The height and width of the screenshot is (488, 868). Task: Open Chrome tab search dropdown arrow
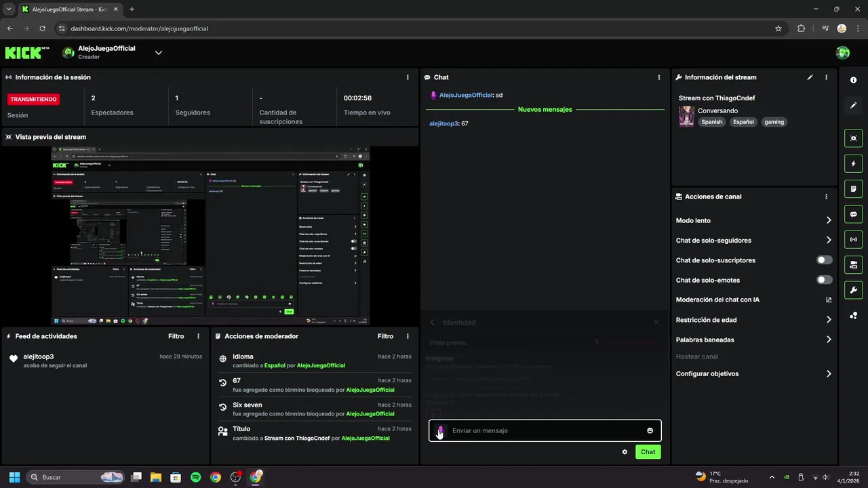(x=9, y=9)
